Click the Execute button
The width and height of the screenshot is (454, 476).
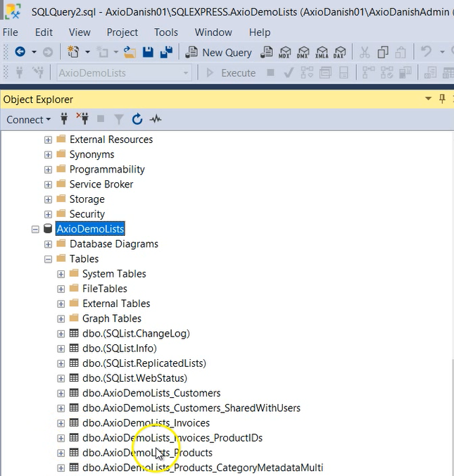pos(231,73)
